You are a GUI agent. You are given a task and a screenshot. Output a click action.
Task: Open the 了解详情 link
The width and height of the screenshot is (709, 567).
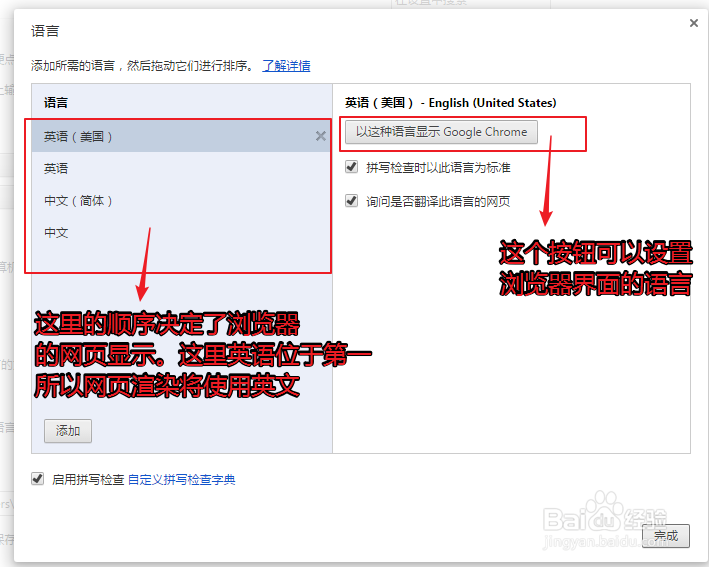pyautogui.click(x=286, y=66)
